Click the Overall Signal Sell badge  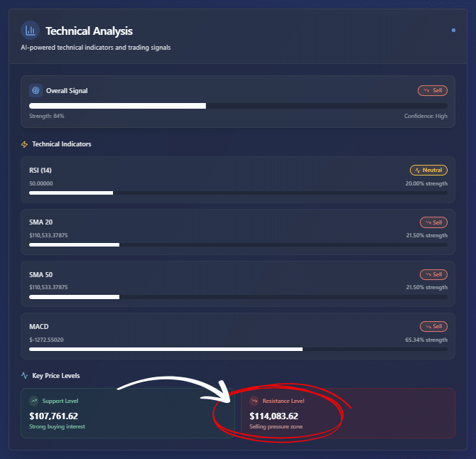click(x=433, y=91)
